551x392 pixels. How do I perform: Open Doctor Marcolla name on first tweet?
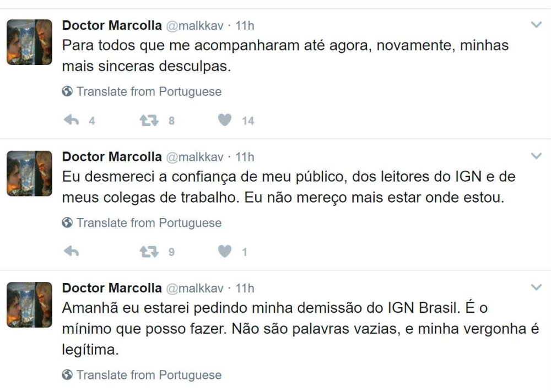tap(112, 25)
